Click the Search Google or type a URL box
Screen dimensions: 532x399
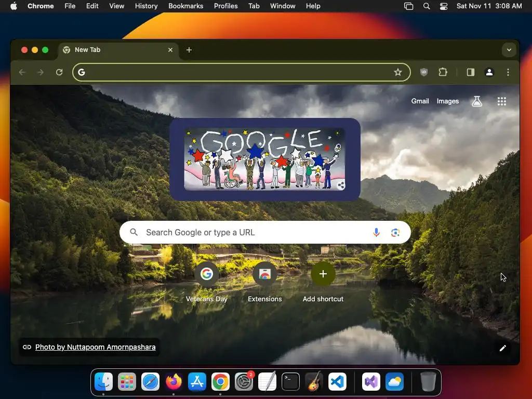click(x=265, y=232)
